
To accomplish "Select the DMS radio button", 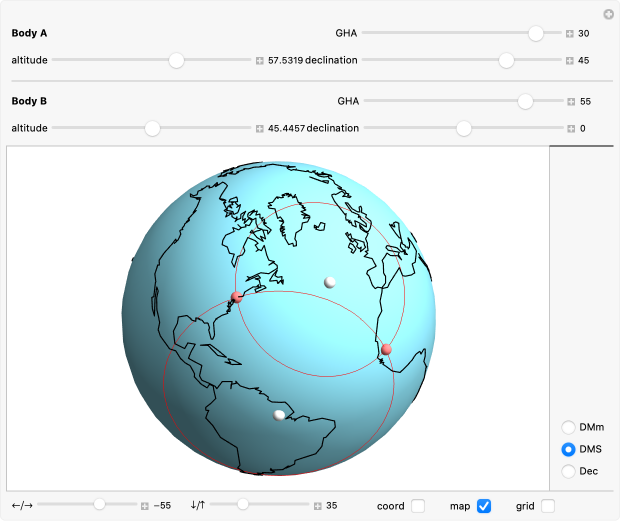I will click(x=568, y=449).
